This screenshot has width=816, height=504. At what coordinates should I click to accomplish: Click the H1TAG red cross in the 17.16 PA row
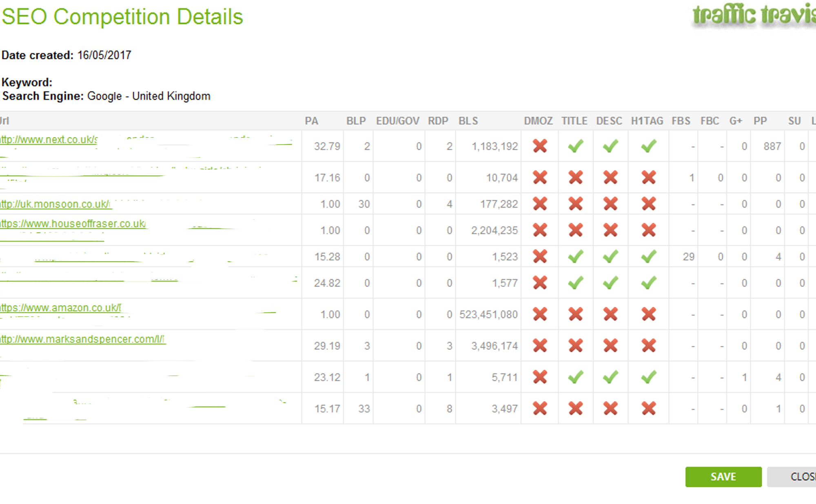[x=648, y=177]
